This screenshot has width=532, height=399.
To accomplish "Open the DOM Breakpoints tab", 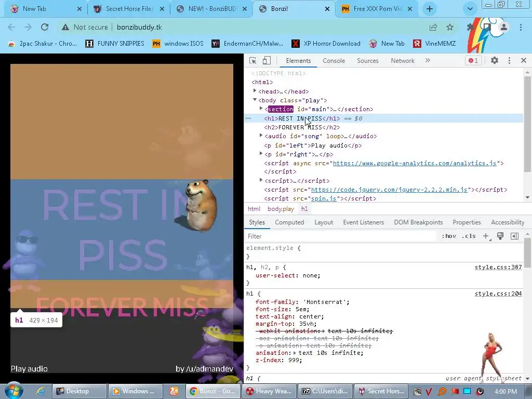I will point(418,222).
